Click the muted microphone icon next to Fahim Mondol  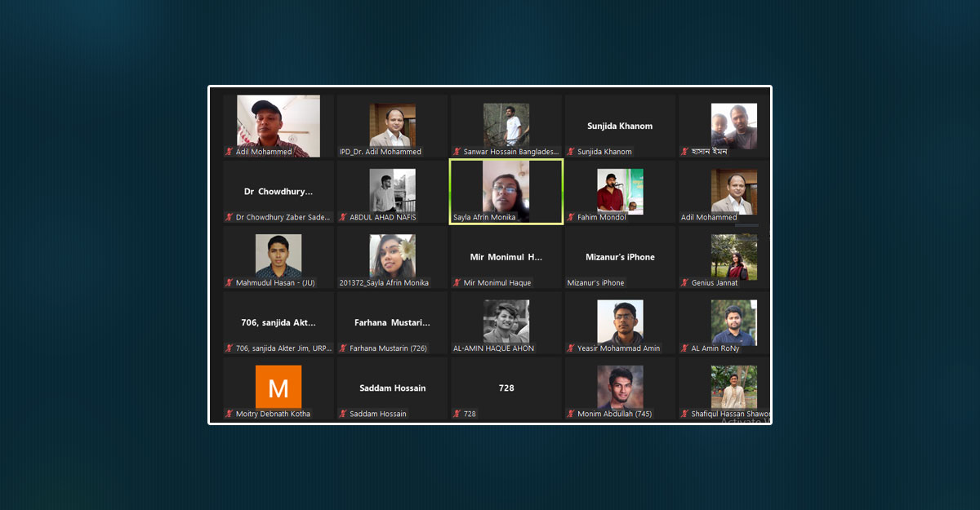pyautogui.click(x=572, y=218)
